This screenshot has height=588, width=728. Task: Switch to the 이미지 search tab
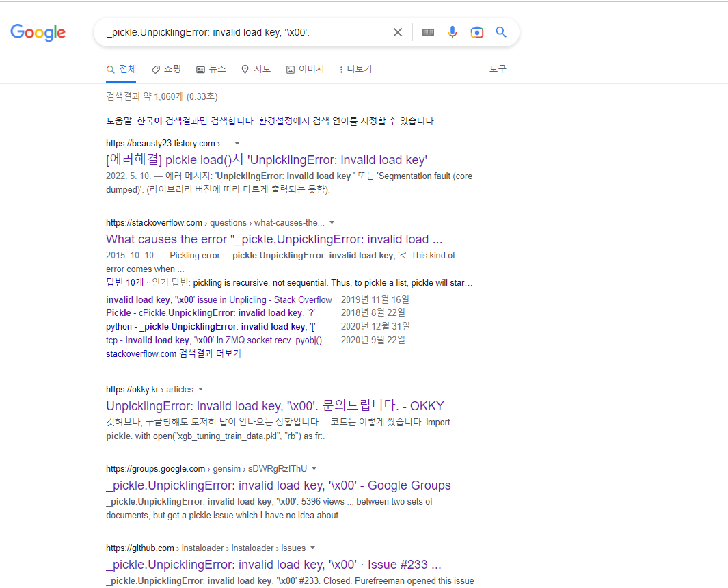pyautogui.click(x=304, y=69)
